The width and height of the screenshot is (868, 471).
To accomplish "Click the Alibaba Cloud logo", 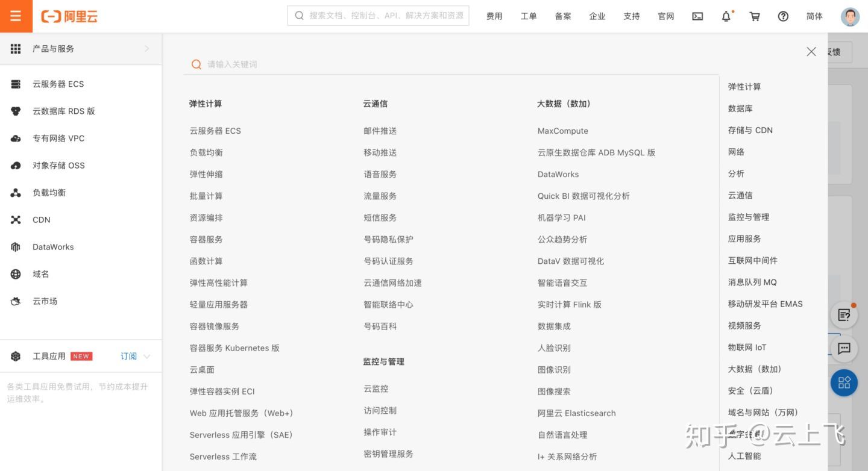I will pos(69,16).
